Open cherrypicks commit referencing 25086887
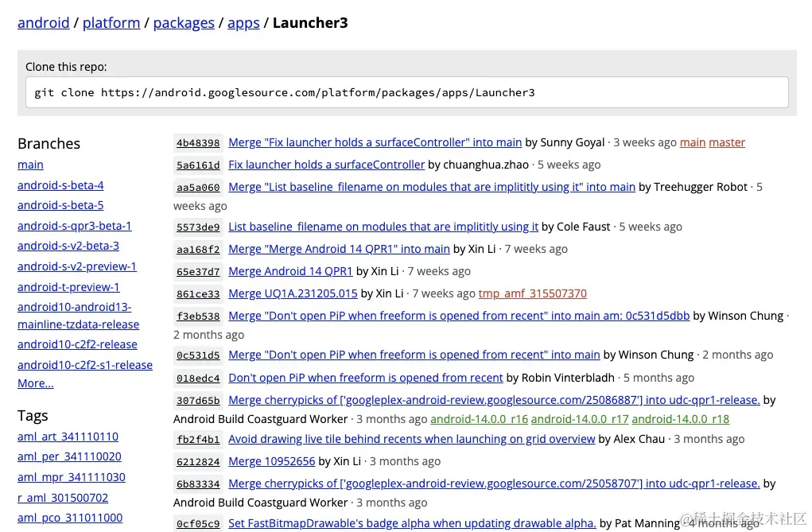812x532 pixels. click(x=494, y=400)
